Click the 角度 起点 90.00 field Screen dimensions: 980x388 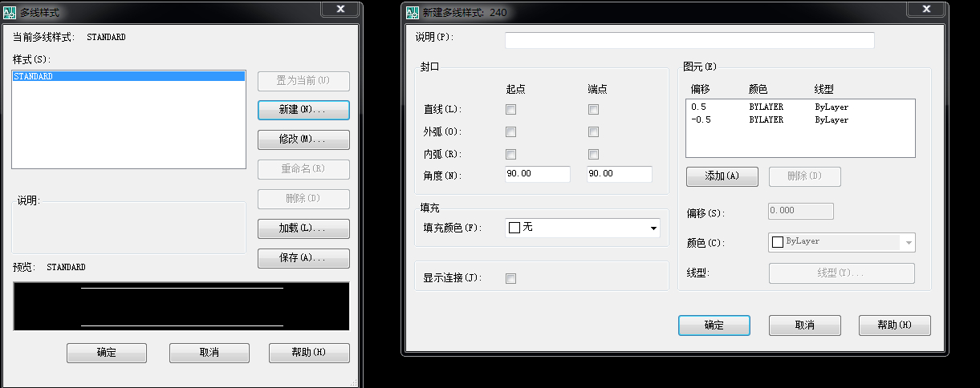coord(538,174)
